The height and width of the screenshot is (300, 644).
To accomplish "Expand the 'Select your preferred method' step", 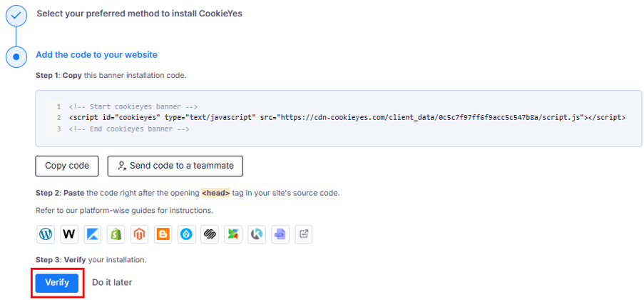I will click(x=139, y=14).
